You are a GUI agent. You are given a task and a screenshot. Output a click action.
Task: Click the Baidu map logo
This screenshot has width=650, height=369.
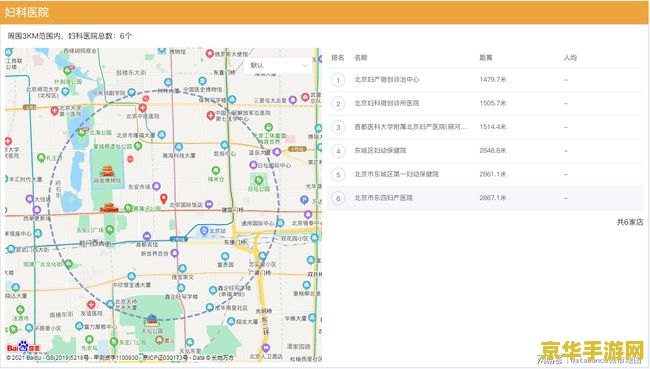click(x=23, y=347)
